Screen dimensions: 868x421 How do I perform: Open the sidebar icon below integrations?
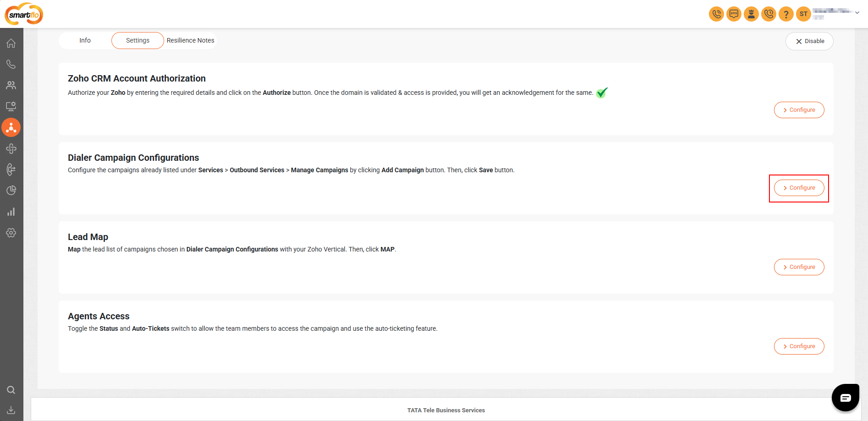tap(11, 148)
